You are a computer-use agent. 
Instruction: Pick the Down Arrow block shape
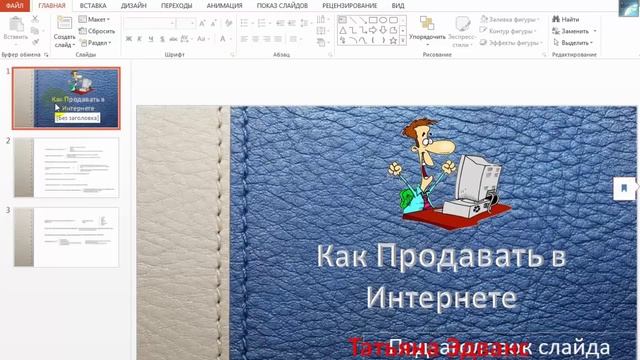coord(383,31)
